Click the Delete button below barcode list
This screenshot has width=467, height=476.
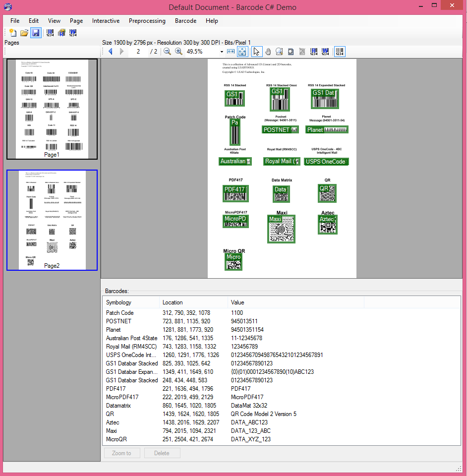tap(162, 453)
